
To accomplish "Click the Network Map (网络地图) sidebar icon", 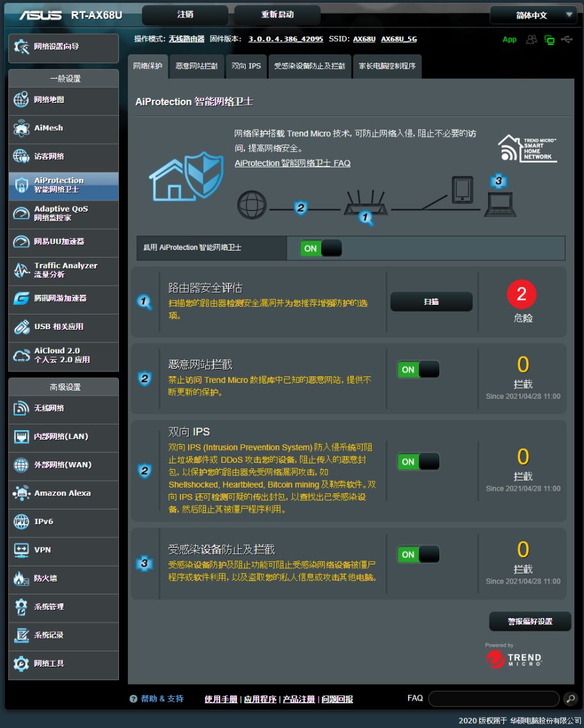I will tap(22, 100).
